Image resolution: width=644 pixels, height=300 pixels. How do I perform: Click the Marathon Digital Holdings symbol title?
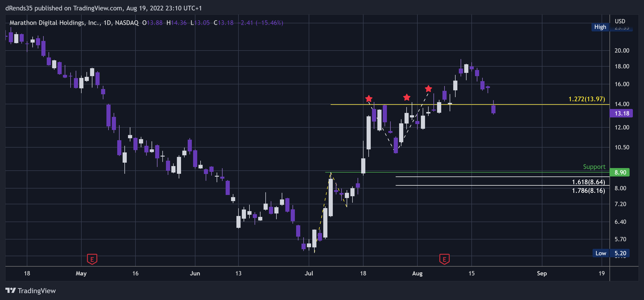click(x=74, y=23)
